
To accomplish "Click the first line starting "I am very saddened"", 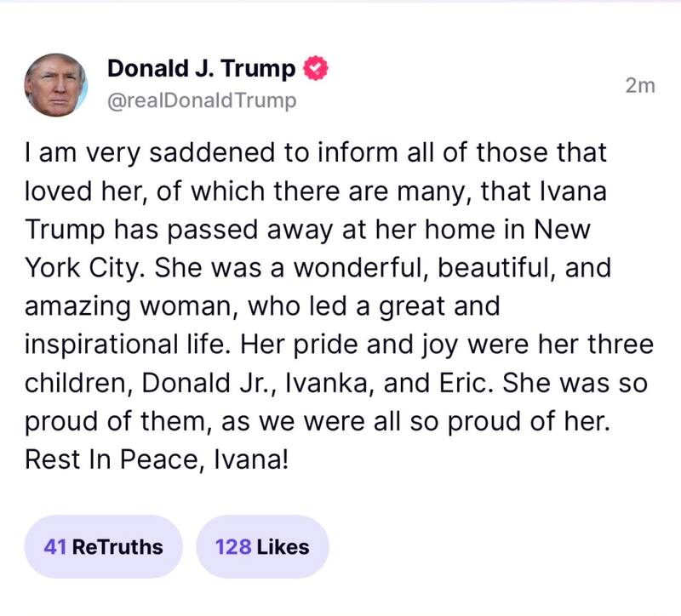I will click(316, 153).
